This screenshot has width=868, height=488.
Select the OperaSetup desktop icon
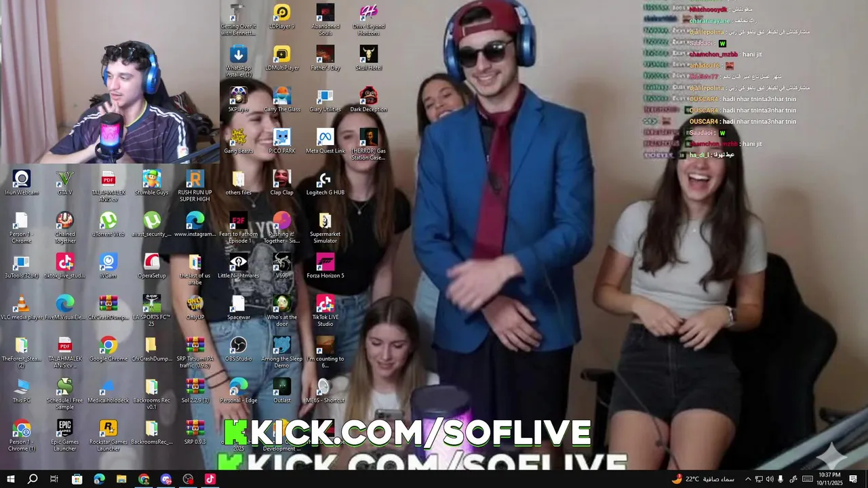tap(151, 266)
